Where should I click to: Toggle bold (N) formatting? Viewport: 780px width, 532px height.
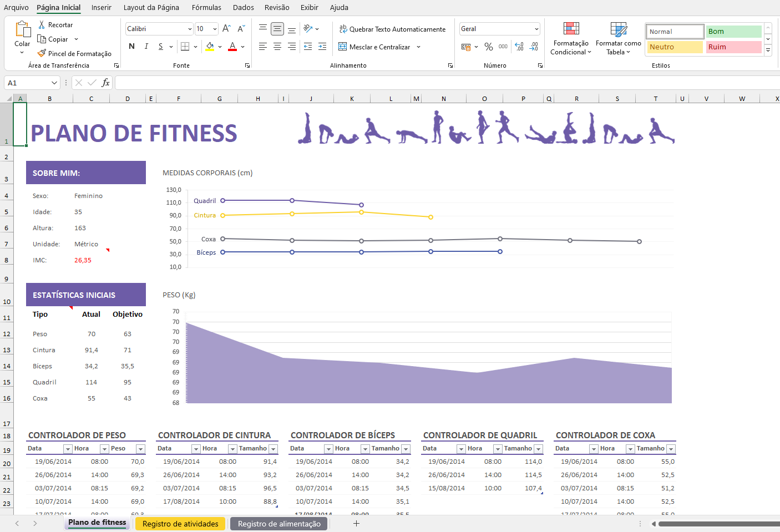click(131, 47)
